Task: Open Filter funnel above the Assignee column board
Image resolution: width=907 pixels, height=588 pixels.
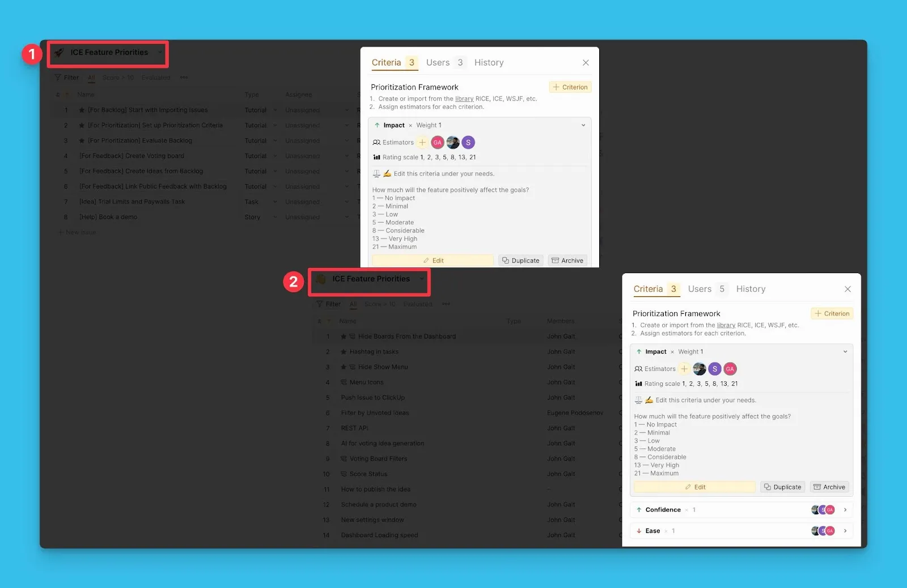Action: 58,78
